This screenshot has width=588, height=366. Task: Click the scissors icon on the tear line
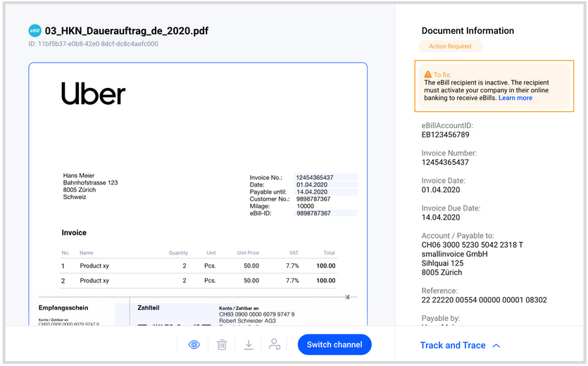click(x=347, y=297)
